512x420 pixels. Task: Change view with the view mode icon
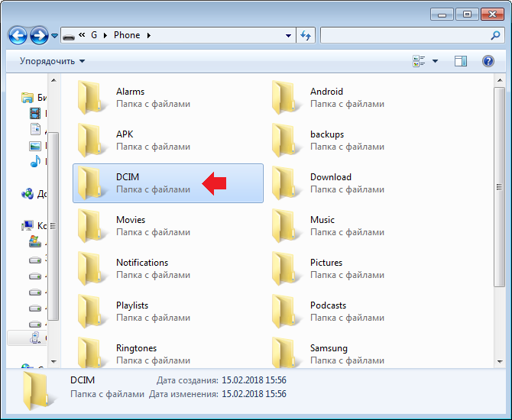tap(419, 61)
